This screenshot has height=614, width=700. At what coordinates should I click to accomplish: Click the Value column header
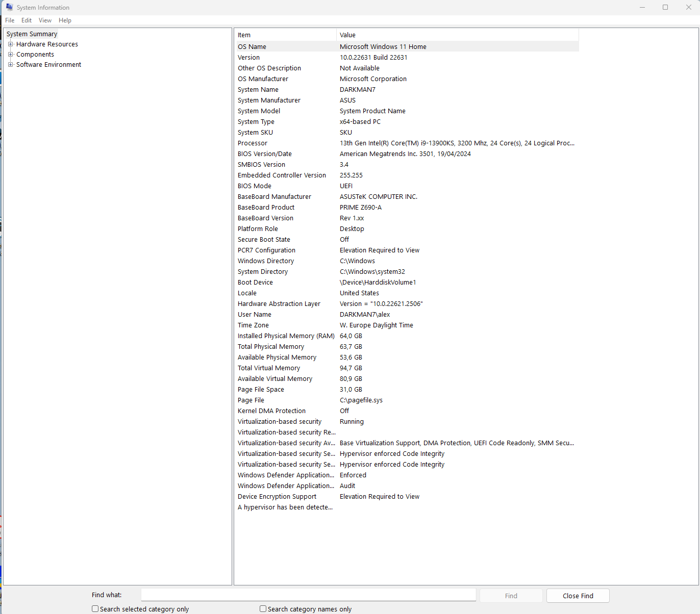[458, 35]
